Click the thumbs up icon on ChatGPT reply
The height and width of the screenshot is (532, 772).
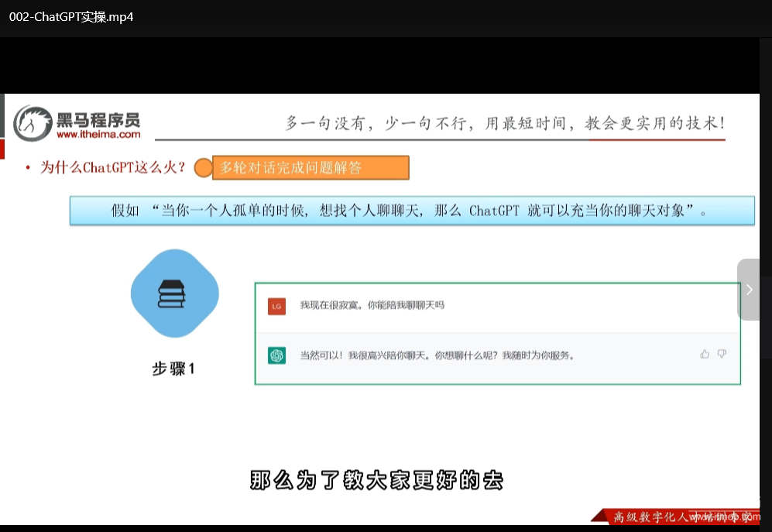[705, 354]
